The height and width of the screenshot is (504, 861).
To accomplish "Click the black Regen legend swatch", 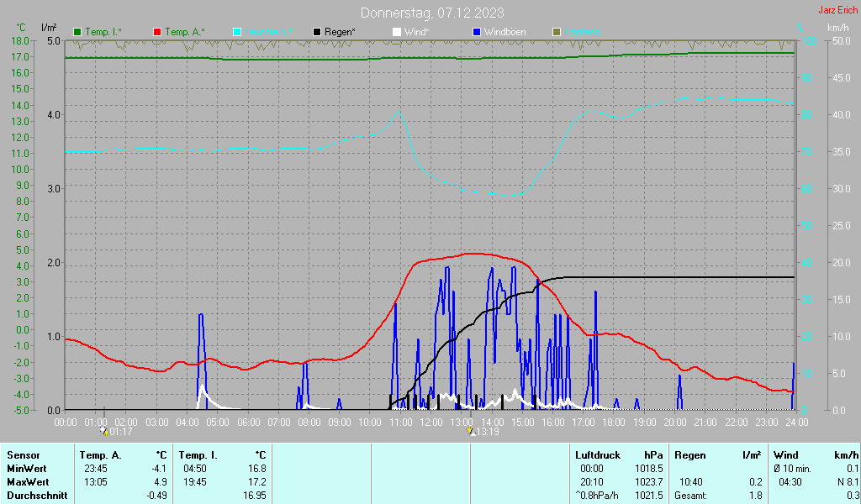I will [x=317, y=32].
